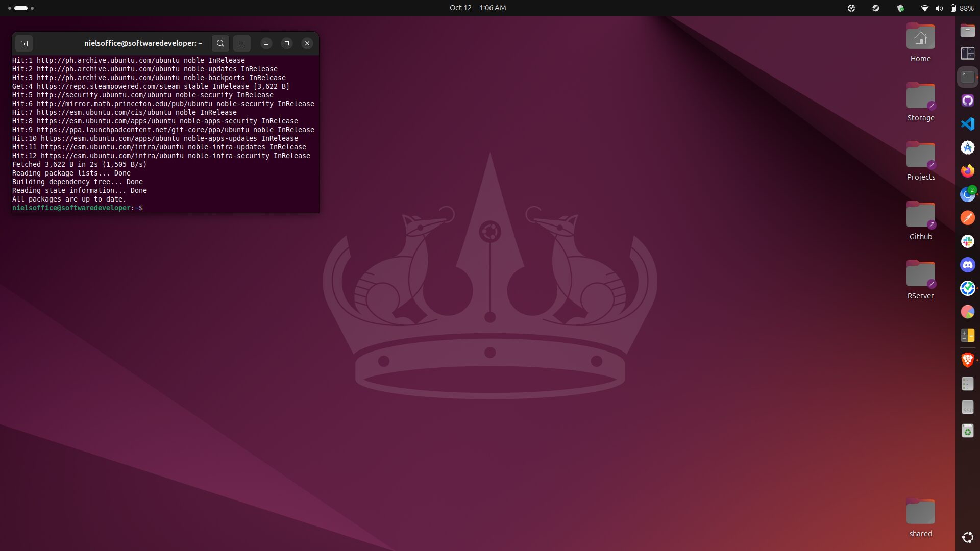980x551 pixels.
Task: Launch Firefox from the dock
Action: click(967, 171)
